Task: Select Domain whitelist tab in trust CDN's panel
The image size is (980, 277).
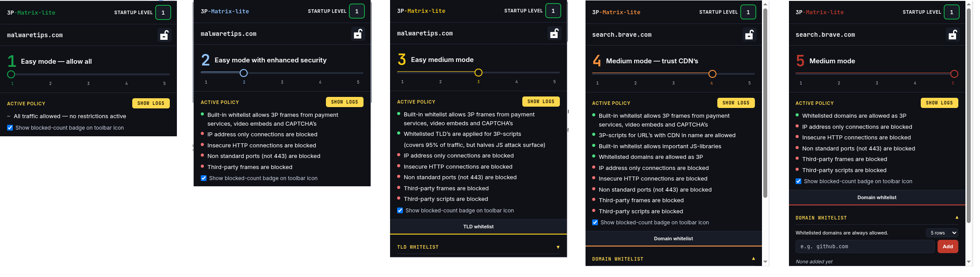Action: pyautogui.click(x=674, y=239)
